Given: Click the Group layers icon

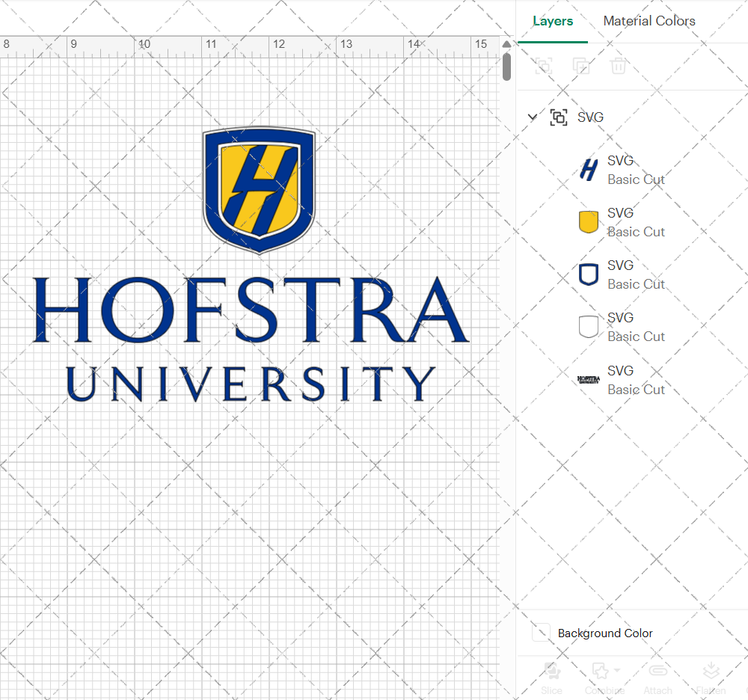Looking at the screenshot, I should coord(543,65).
